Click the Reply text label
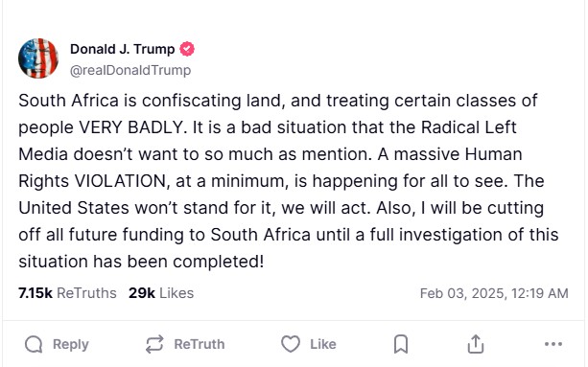Image resolution: width=588 pixels, height=367 pixels. point(70,344)
